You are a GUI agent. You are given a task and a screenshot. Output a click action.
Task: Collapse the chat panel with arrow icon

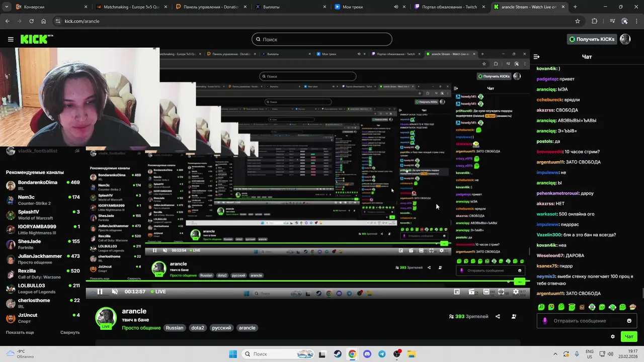click(536, 57)
